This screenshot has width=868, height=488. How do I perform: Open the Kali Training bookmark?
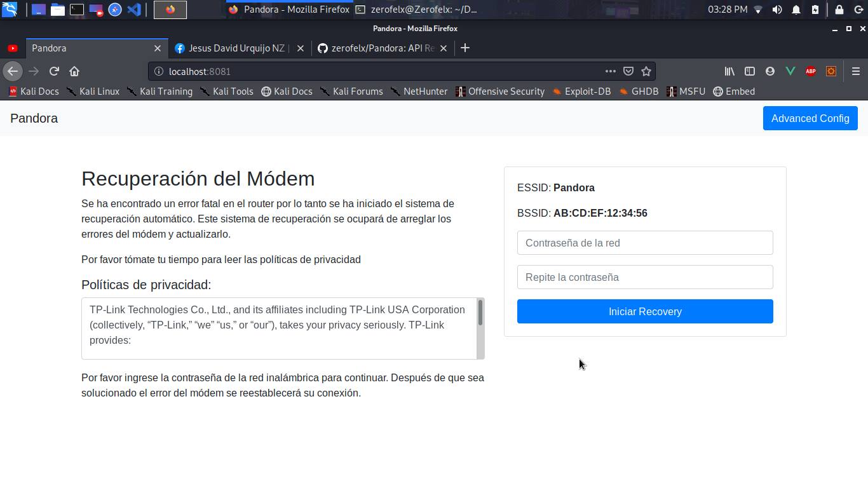[159, 91]
